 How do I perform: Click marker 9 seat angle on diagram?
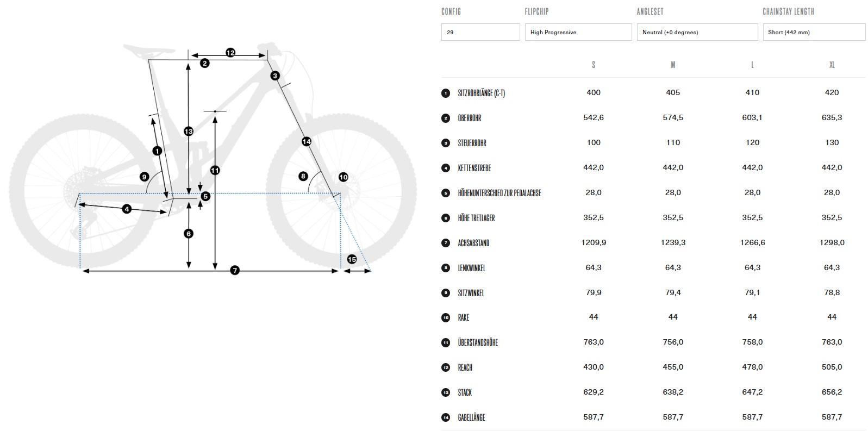click(144, 177)
